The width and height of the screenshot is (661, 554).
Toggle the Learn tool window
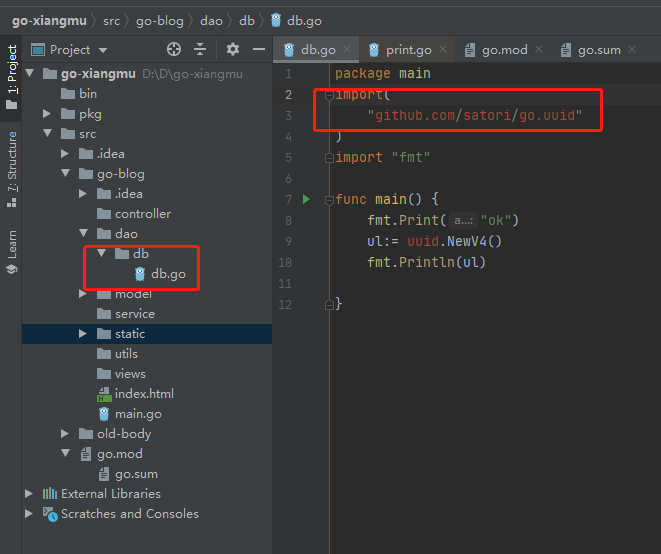11,252
